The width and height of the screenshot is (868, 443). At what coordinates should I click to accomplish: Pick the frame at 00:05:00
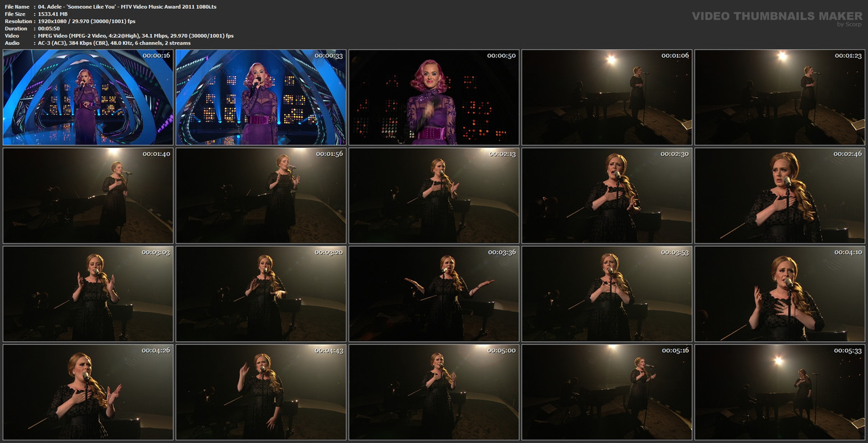[434, 392]
